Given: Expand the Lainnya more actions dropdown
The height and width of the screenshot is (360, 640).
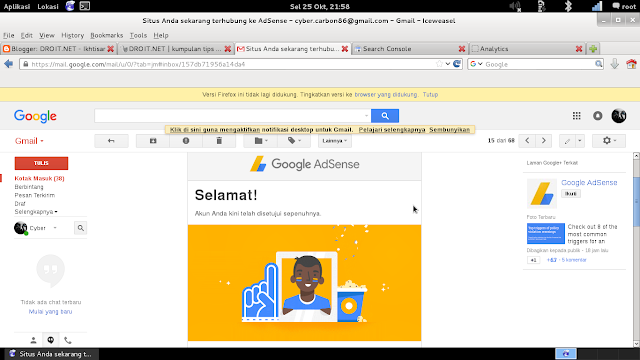Looking at the screenshot, I should point(334,141).
